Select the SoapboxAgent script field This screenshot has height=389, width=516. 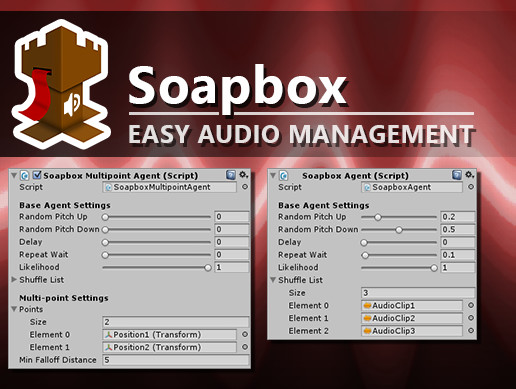coord(412,187)
